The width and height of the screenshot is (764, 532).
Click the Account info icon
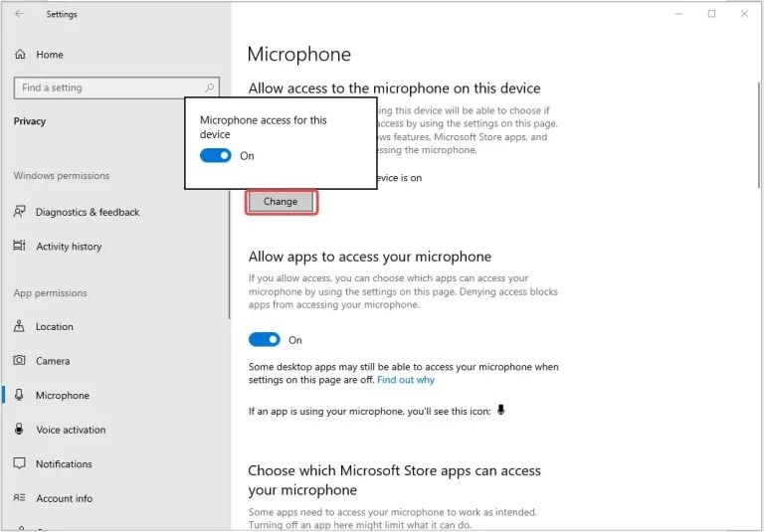(20, 498)
